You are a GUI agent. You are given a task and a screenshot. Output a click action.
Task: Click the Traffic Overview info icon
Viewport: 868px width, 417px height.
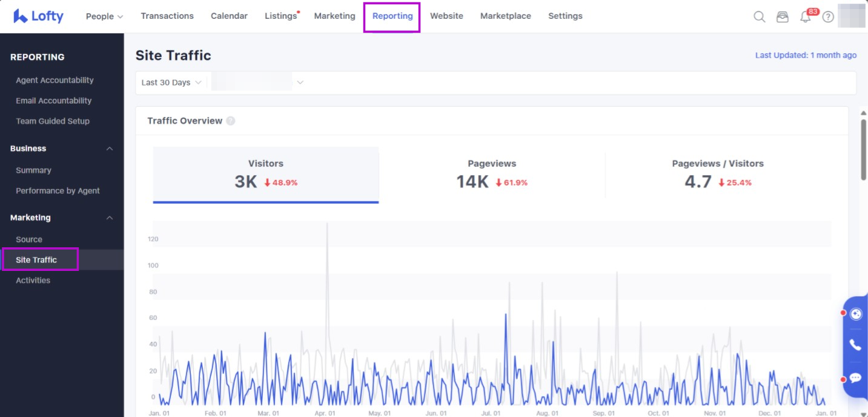tap(231, 121)
